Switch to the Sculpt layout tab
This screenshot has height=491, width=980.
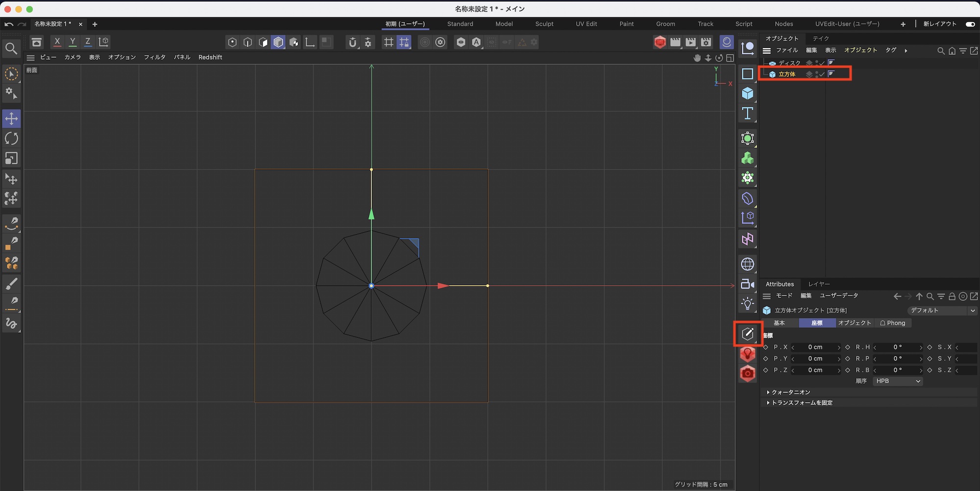pyautogui.click(x=544, y=24)
